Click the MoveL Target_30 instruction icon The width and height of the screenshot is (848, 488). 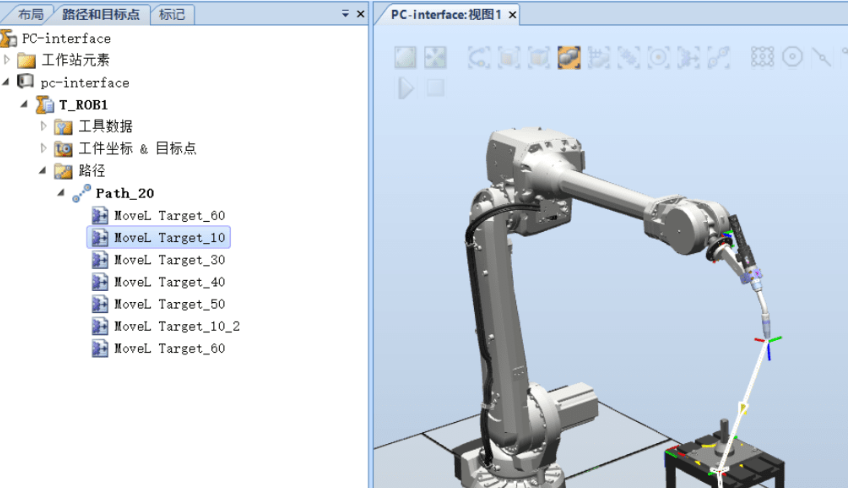point(100,260)
